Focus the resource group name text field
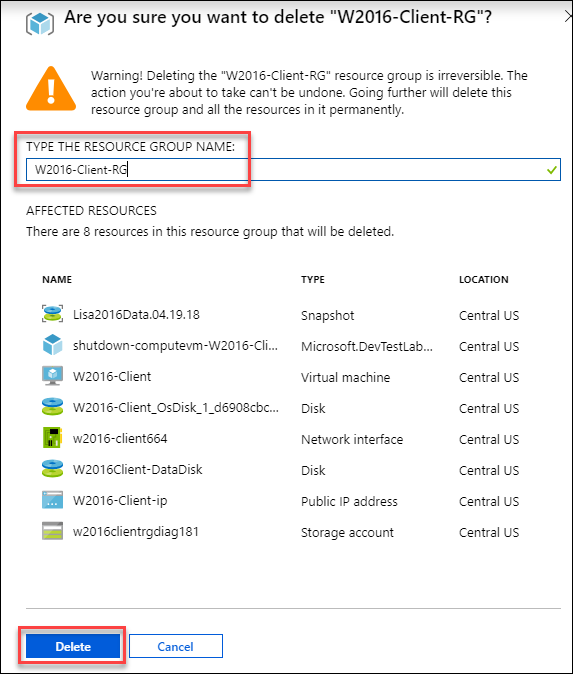 tap(293, 170)
